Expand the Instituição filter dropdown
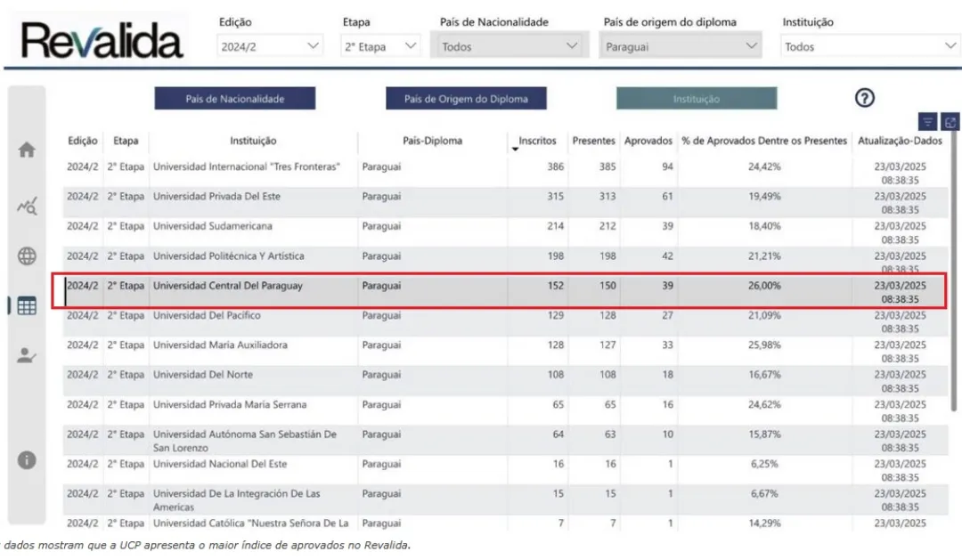The width and height of the screenshot is (962, 560). 870,46
